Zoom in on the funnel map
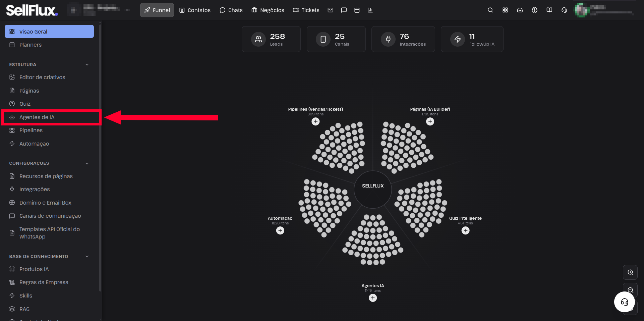This screenshot has width=644, height=321. click(630, 272)
